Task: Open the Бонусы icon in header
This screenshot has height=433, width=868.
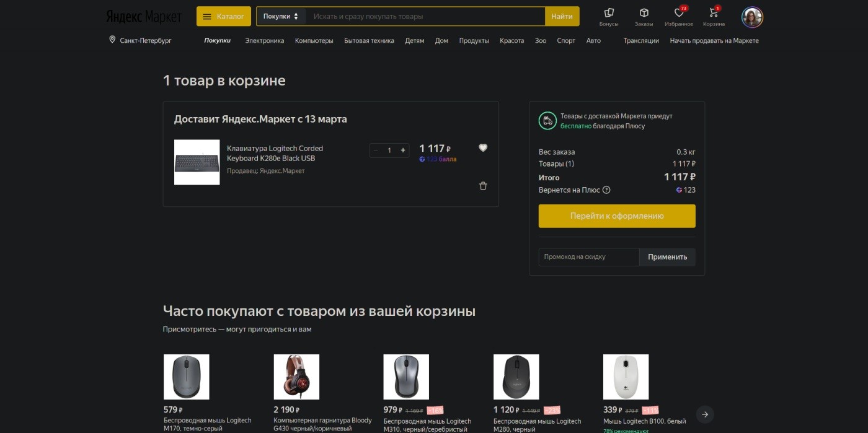Action: tap(609, 17)
